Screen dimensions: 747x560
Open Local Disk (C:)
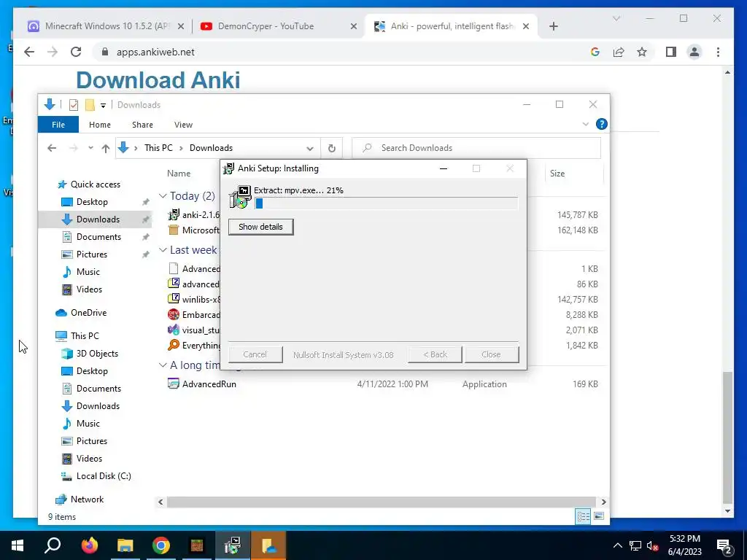click(x=104, y=476)
